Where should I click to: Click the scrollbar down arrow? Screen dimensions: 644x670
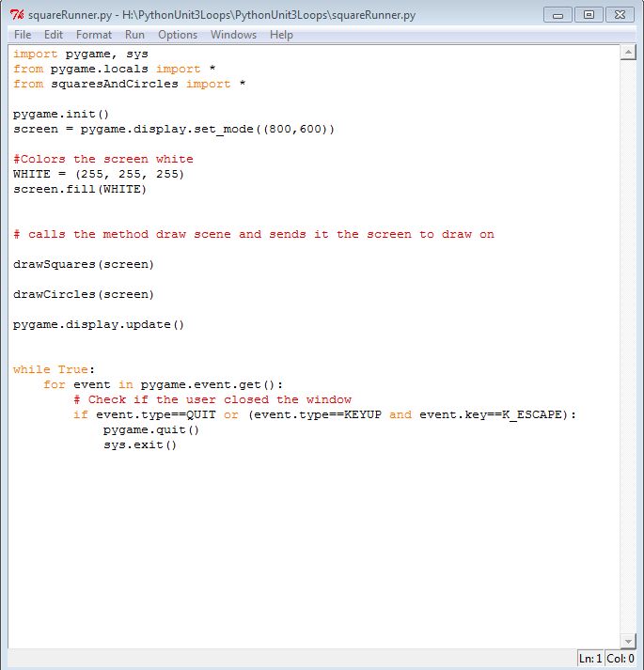628,641
